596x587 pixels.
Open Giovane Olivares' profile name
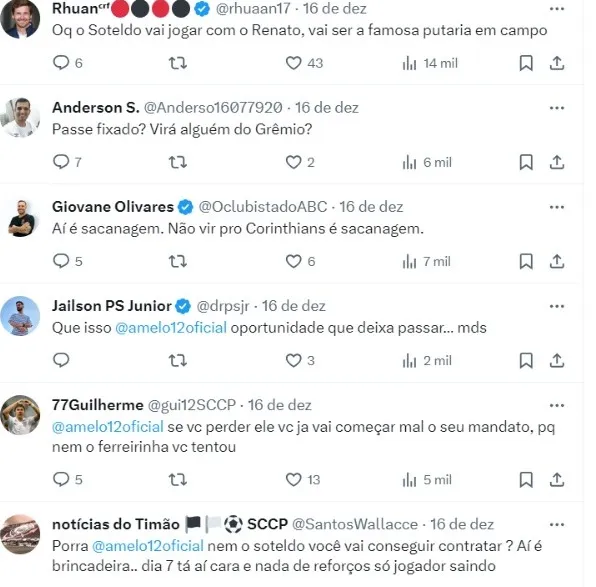point(113,207)
